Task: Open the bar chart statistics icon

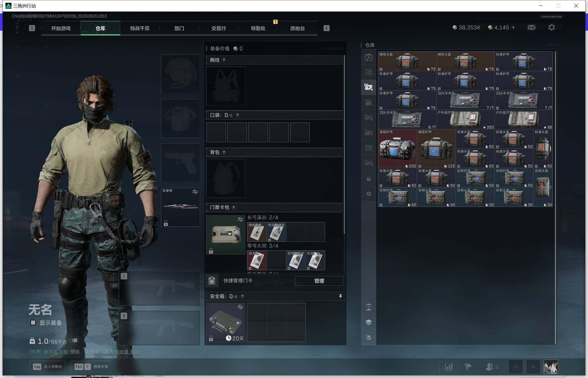Action: point(449,367)
